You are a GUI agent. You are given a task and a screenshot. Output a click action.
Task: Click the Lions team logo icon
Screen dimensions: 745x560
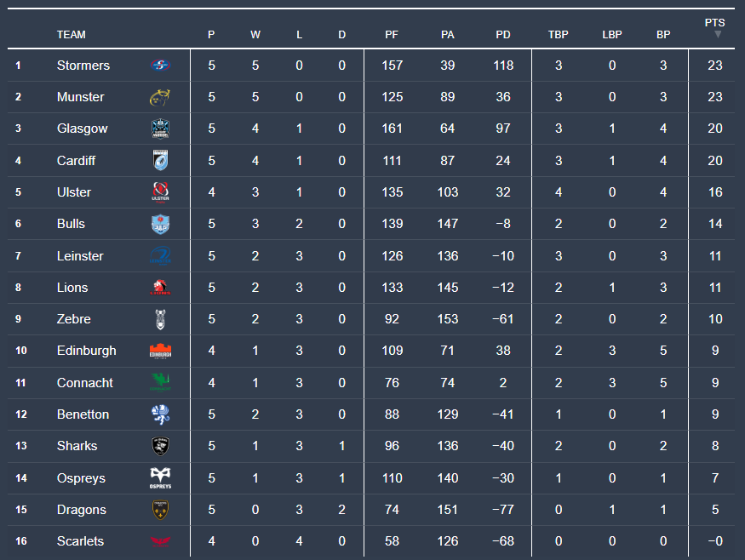[x=161, y=288]
